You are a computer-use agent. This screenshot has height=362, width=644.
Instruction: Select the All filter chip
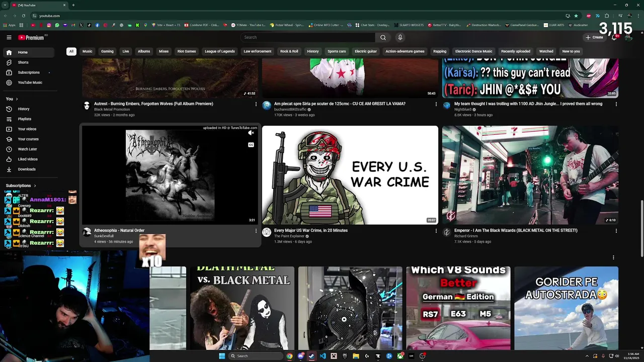71,51
